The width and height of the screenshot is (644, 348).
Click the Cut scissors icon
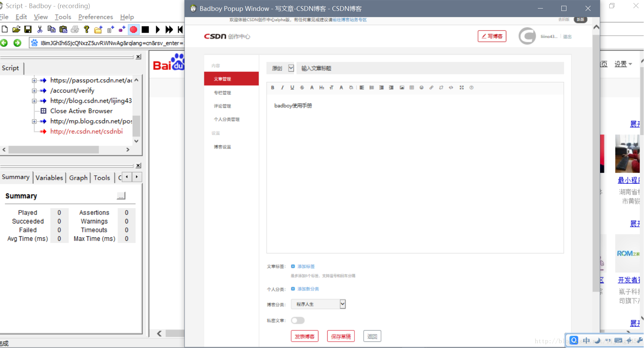40,29
